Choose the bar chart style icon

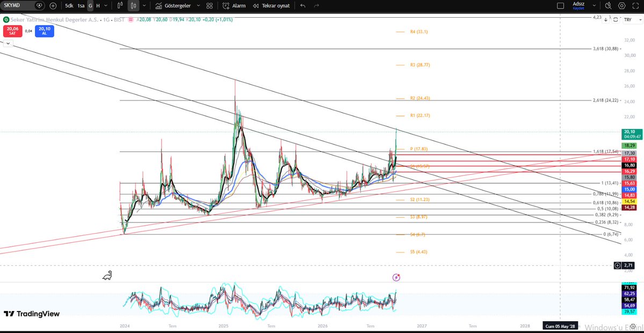(x=120, y=6)
